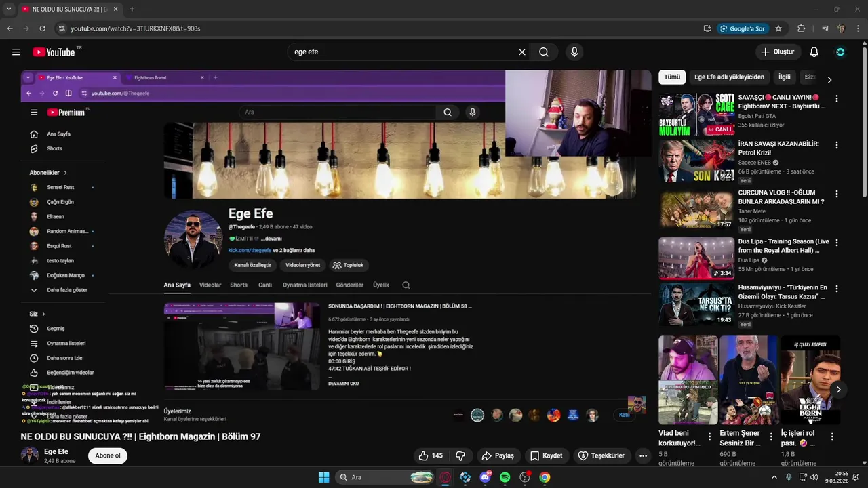Clear the search text with the X
Image resolution: width=868 pixels, height=488 pixels.
(522, 52)
